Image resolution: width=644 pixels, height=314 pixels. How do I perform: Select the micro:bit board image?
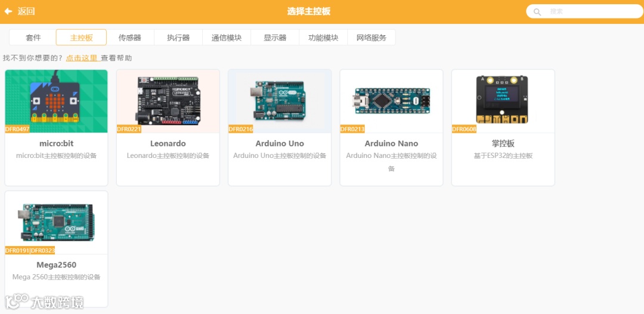click(56, 101)
